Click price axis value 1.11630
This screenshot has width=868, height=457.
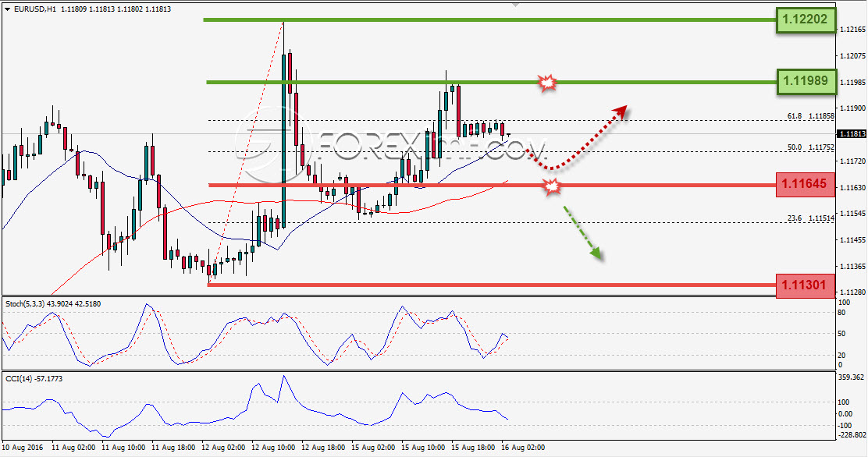[852, 188]
